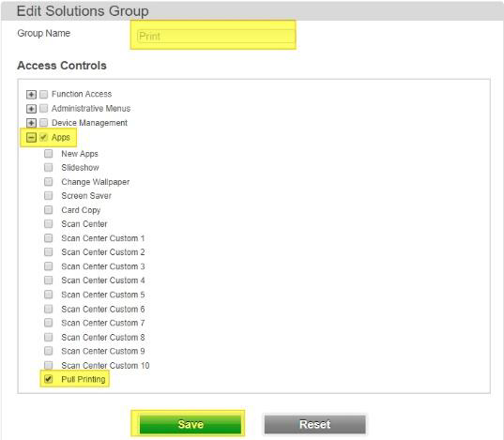Check Scan Center Custom 1
Image resolution: width=504 pixels, height=440 pixels.
click(x=49, y=238)
